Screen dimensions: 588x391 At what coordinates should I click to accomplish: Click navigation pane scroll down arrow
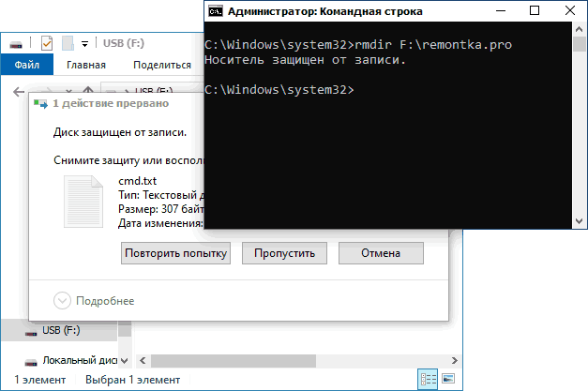[125, 361]
